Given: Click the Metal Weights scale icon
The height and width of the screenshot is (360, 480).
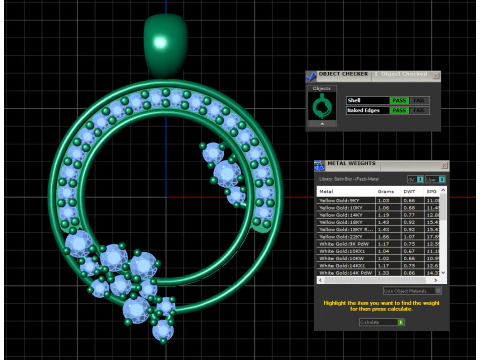Looking at the screenshot, I should click(319, 166).
